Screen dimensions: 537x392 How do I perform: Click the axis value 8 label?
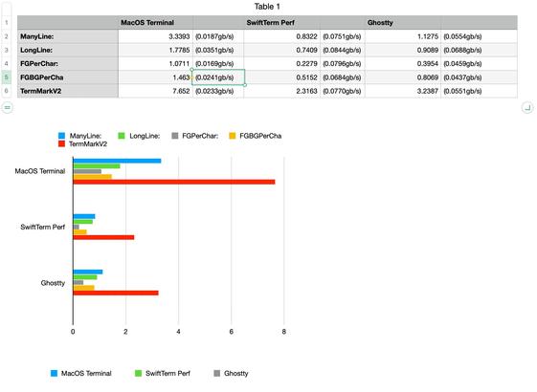tap(284, 332)
